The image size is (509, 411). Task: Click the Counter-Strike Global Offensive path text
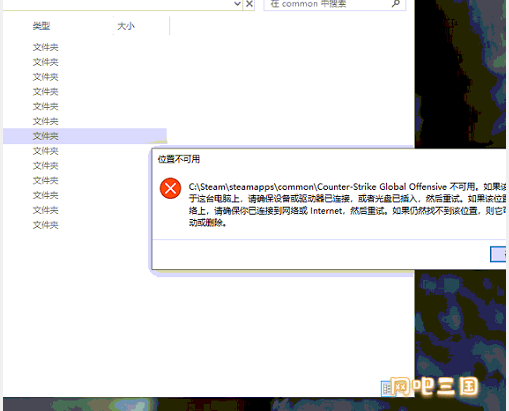pyautogui.click(x=318, y=187)
